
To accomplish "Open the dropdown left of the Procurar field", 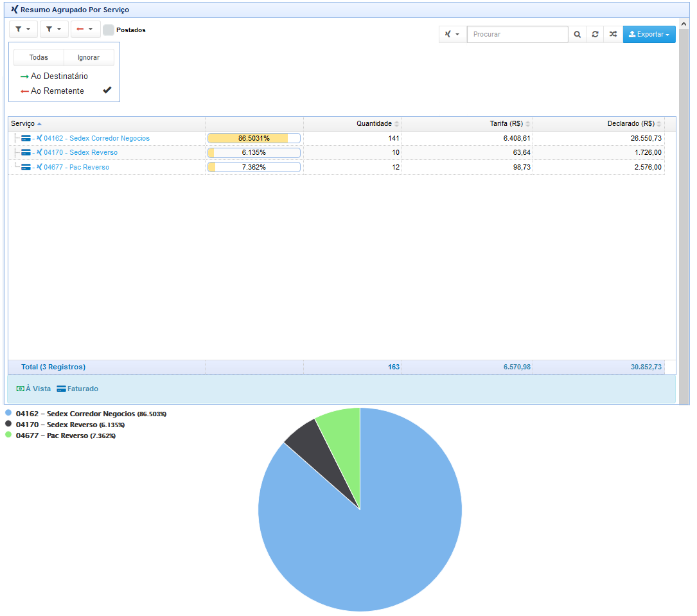I will click(452, 34).
